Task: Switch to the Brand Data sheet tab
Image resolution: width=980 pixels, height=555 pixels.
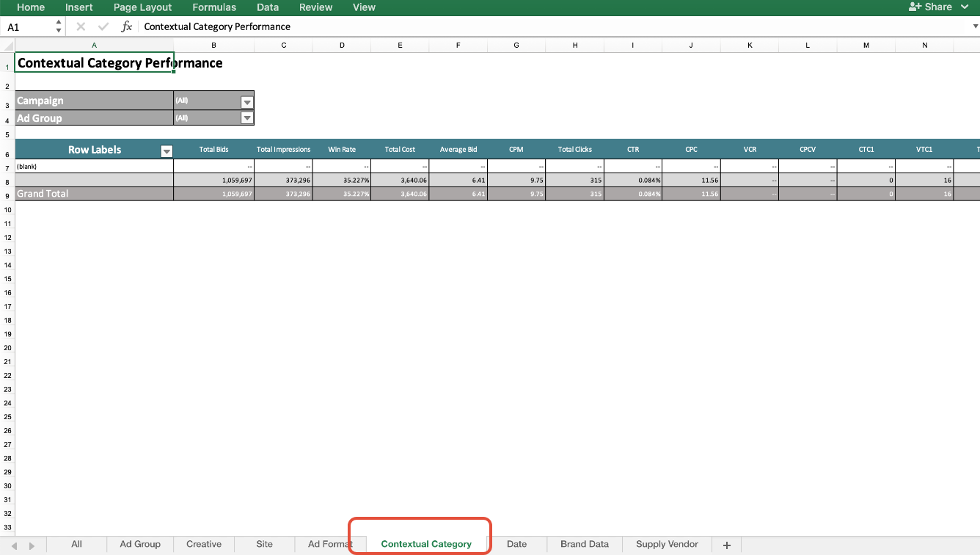Action: 585,544
